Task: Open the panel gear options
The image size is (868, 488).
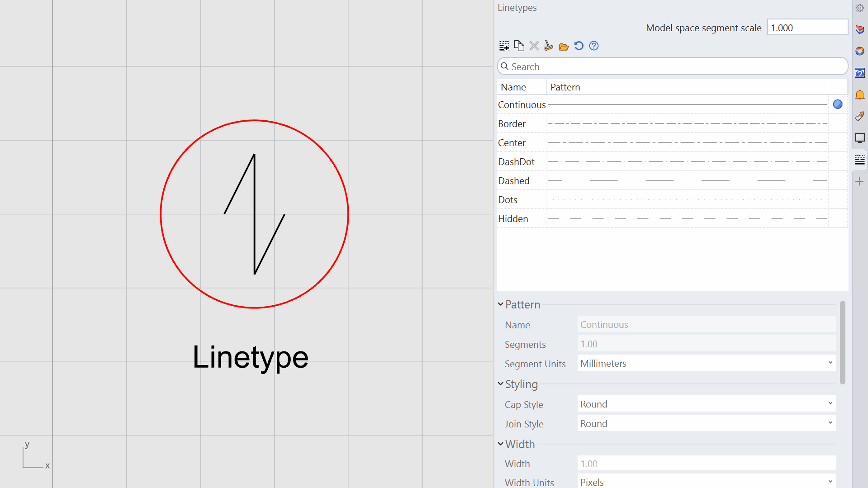Action: coord(859,8)
